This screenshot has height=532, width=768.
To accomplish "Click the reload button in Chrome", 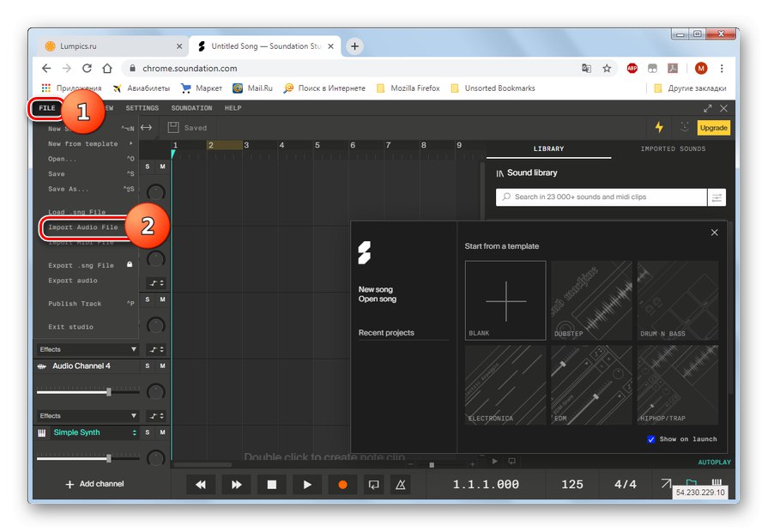I will (x=87, y=68).
